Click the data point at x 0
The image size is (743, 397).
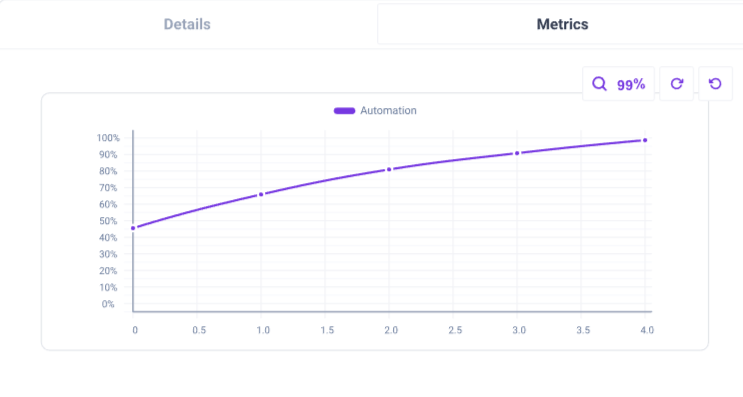133,228
